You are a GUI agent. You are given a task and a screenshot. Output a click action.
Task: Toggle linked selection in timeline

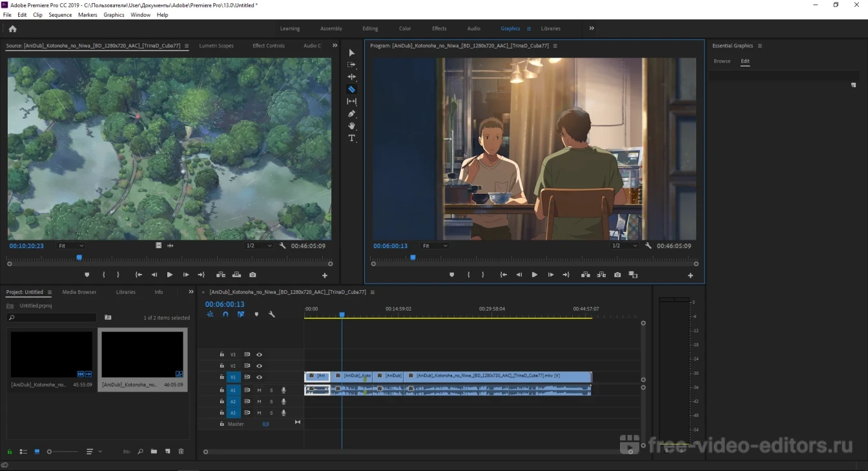241,315
